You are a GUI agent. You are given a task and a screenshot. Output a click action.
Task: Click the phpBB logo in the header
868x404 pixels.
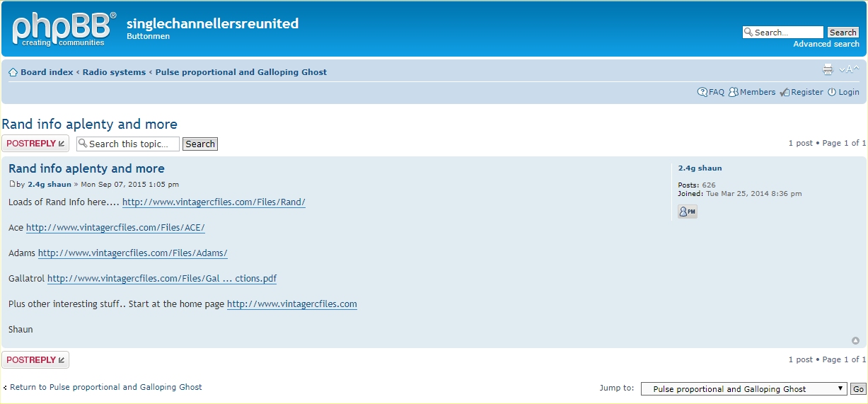pos(62,30)
